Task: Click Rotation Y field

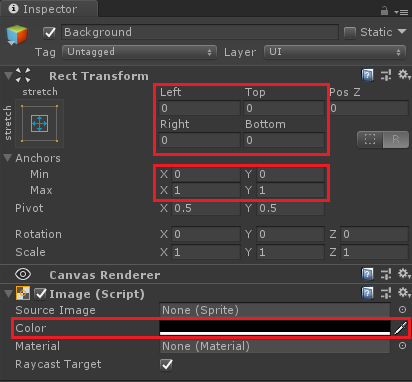Action: click(290, 234)
